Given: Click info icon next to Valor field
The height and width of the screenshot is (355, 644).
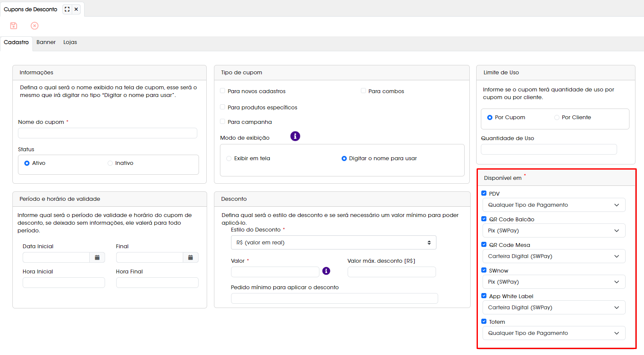Looking at the screenshot, I should point(326,271).
